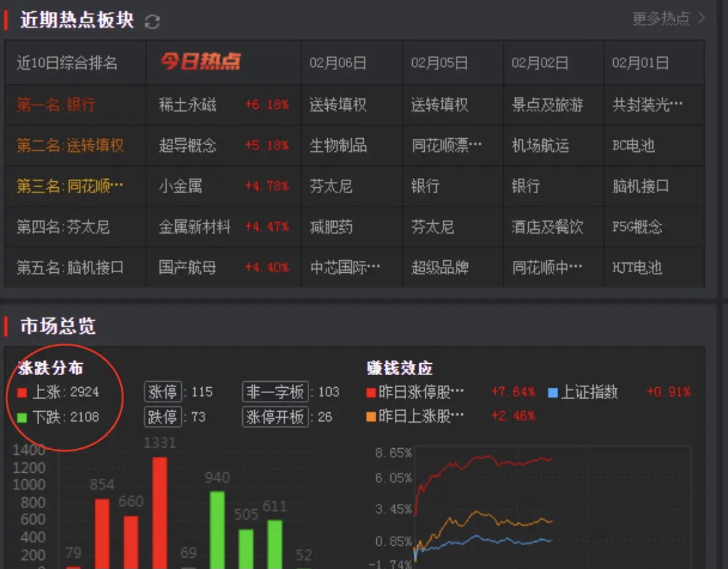This screenshot has width=728, height=569.
Task: Open 中芯国际 entry under 02月06日
Action: click(345, 268)
